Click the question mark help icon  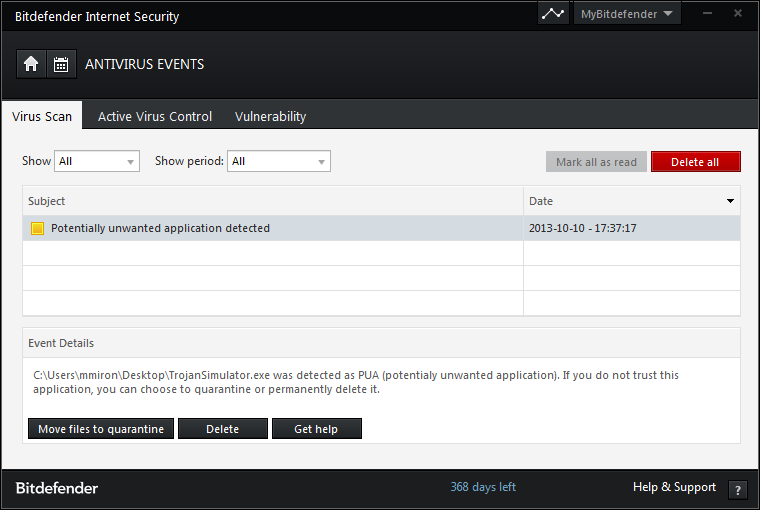(x=738, y=490)
